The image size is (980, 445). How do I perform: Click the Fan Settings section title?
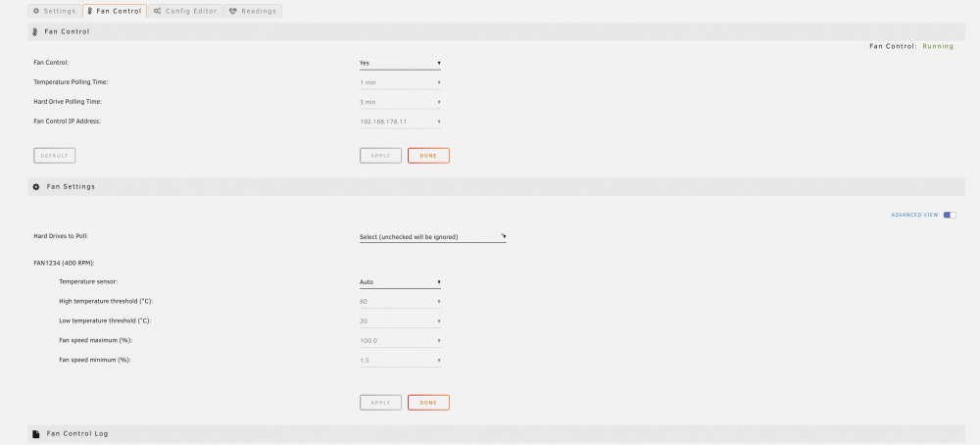pyautogui.click(x=71, y=187)
